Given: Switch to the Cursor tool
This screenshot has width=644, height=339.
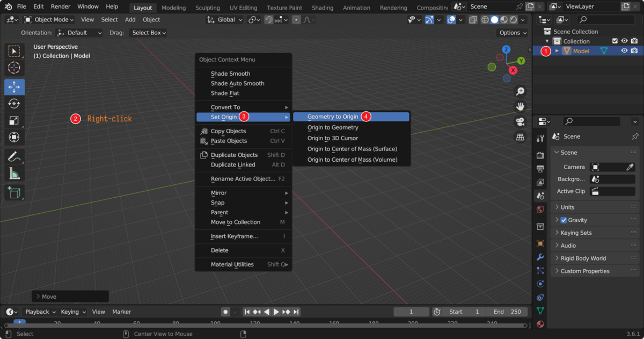Looking at the screenshot, I should click(x=14, y=68).
